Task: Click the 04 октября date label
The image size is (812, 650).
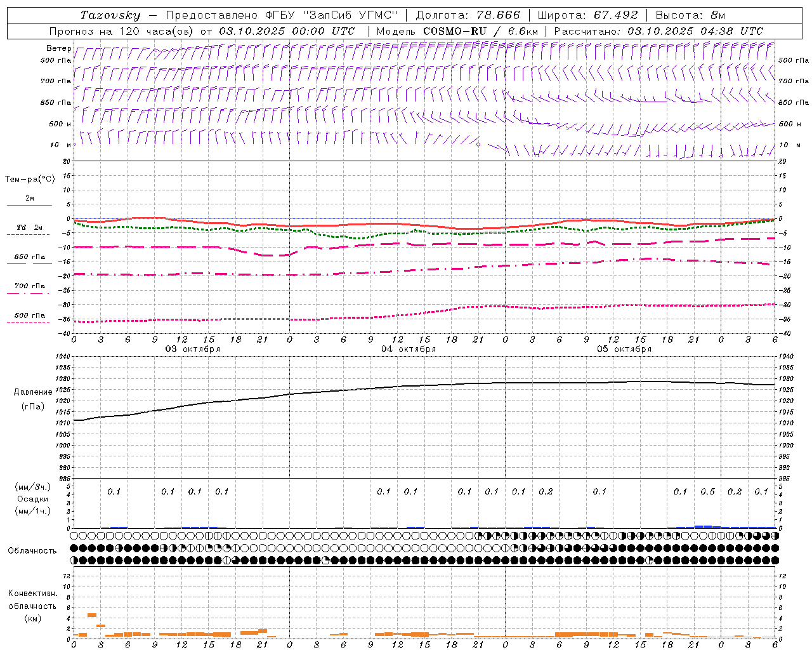Action: (409, 348)
